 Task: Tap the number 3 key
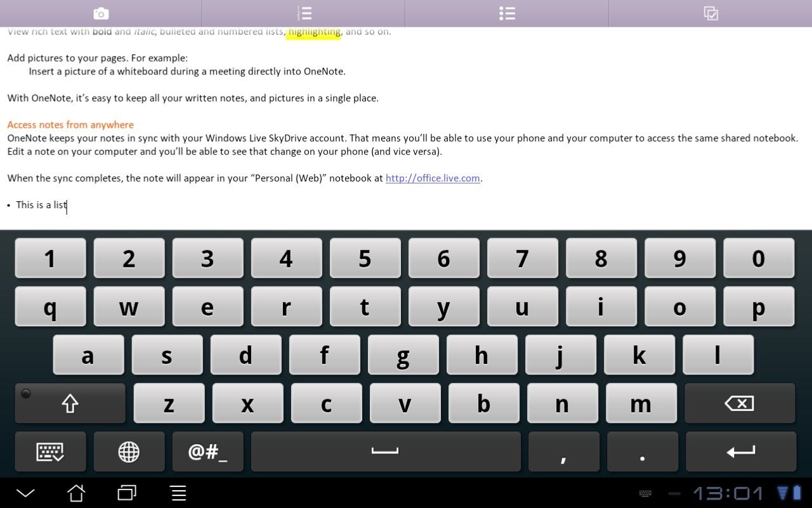point(207,258)
